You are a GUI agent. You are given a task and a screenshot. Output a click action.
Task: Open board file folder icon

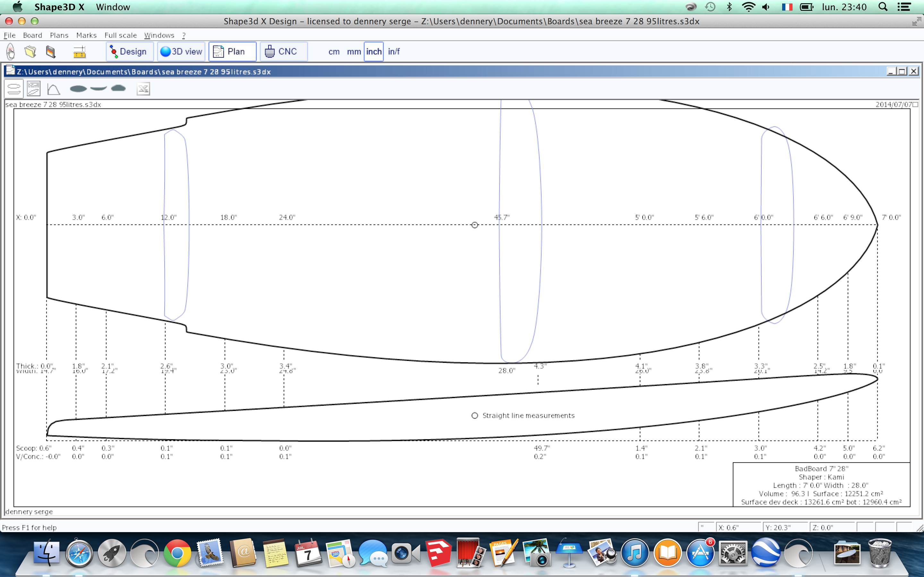coord(30,52)
